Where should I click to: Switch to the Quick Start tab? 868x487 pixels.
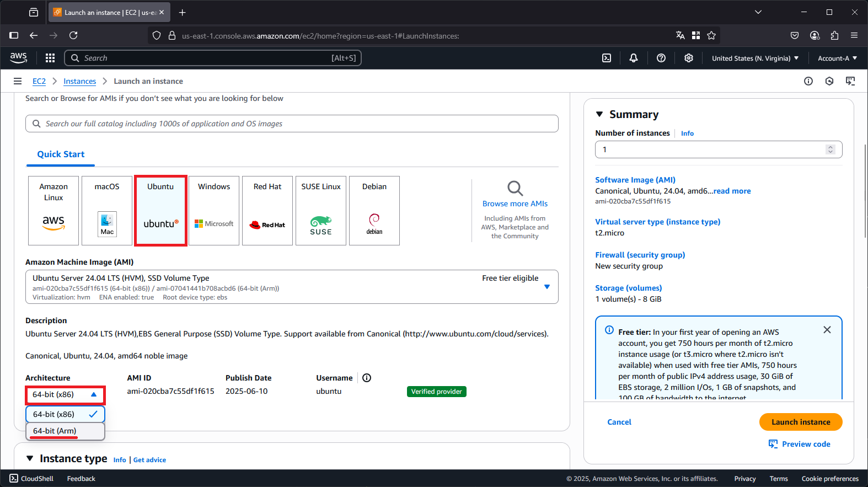click(61, 154)
